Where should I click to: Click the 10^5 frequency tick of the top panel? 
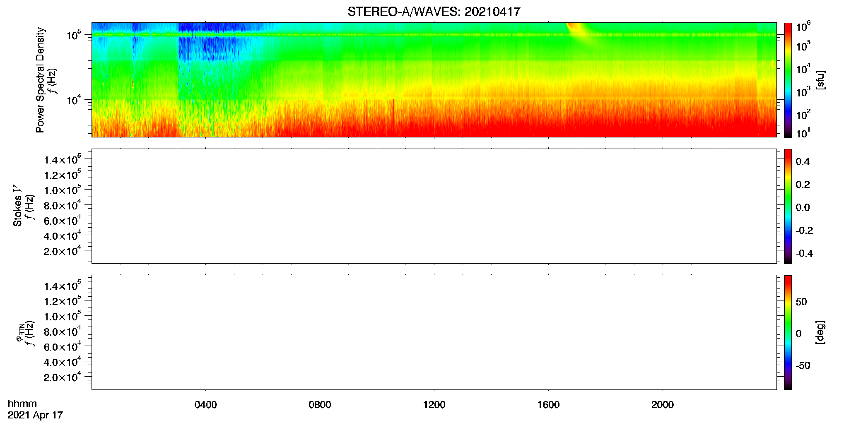[74, 35]
